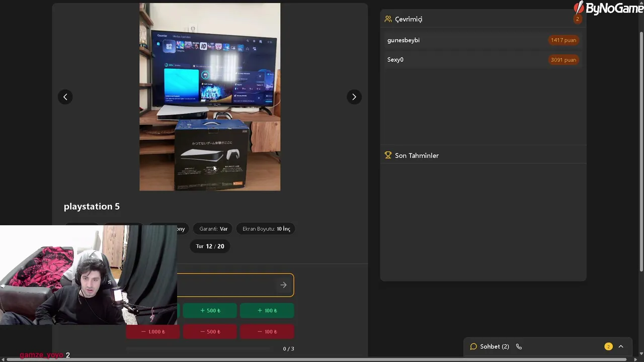The image size is (644, 362).
Task: Open the Sohbet (2) chat
Action: [490, 346]
